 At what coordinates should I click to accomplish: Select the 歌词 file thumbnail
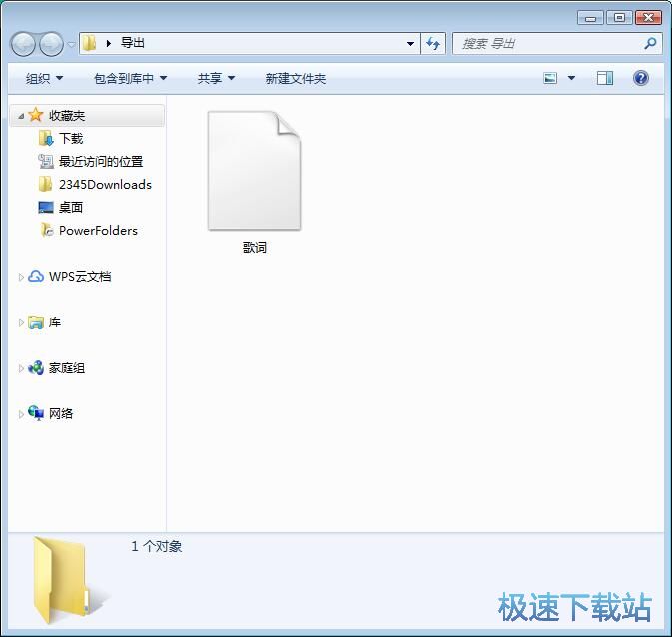click(255, 170)
